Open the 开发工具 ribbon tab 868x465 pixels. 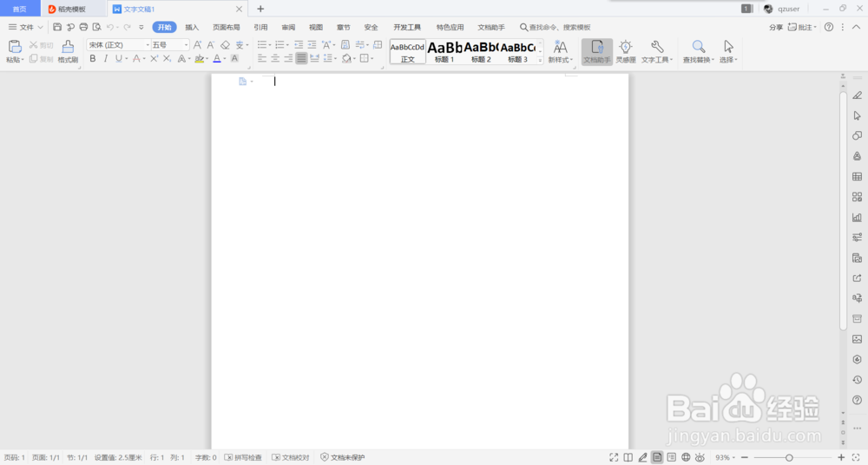click(x=407, y=27)
